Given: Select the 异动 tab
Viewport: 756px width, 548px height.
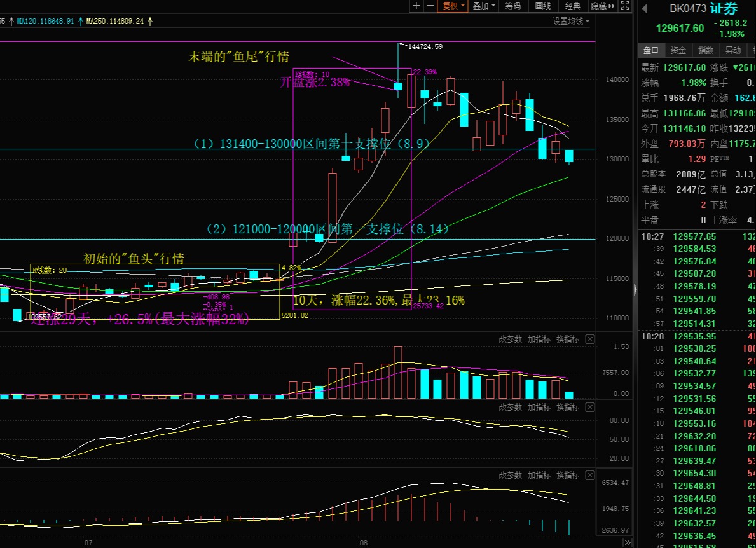Looking at the screenshot, I should pyautogui.click(x=733, y=50).
